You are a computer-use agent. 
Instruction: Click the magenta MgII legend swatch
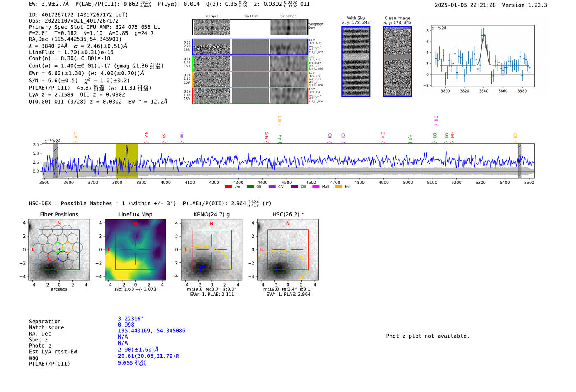point(316,186)
